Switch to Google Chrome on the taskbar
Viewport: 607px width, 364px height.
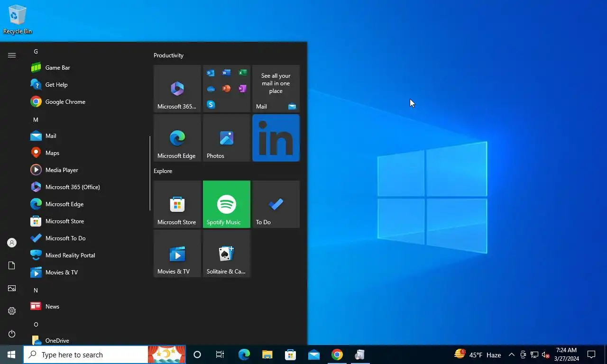pos(337,355)
